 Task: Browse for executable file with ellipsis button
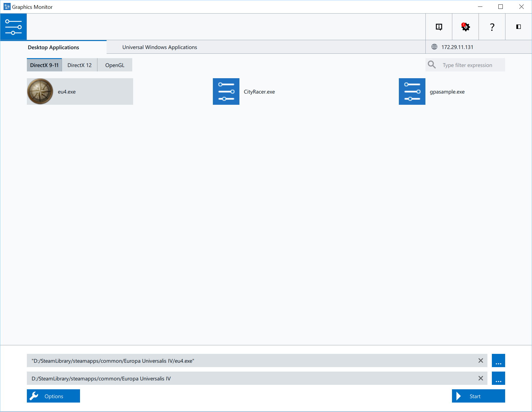(498, 361)
